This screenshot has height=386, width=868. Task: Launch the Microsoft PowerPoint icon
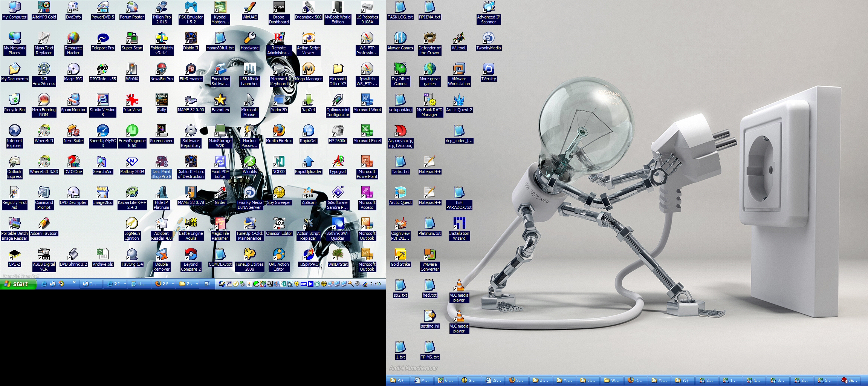367,167
